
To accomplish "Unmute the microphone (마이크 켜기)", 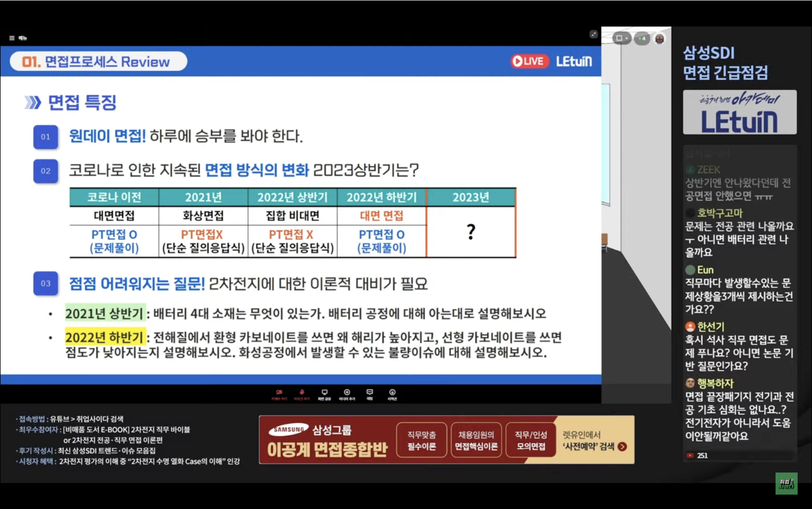I will 302,394.
